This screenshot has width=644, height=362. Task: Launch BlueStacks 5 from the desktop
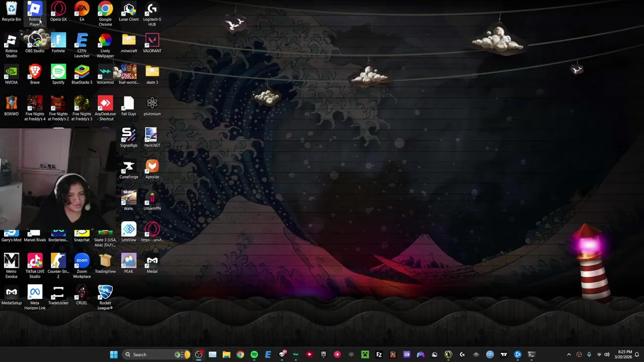pyautogui.click(x=82, y=75)
